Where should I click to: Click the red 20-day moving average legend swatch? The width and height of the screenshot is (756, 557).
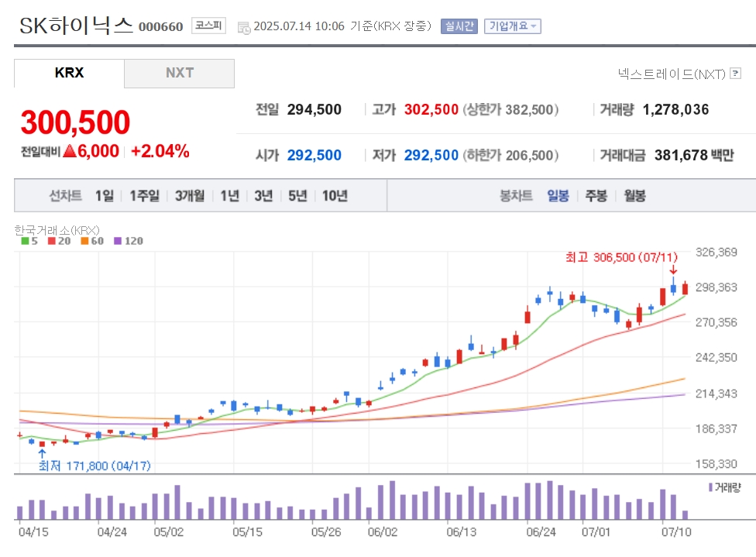(52, 241)
